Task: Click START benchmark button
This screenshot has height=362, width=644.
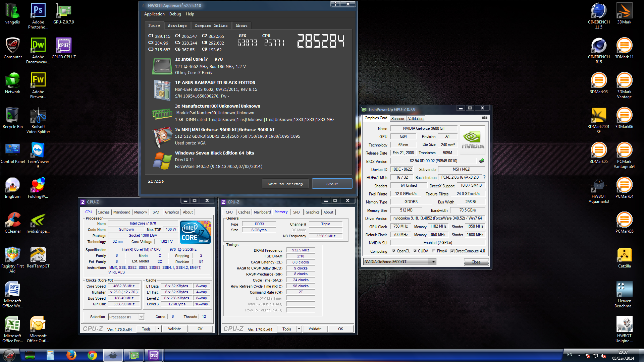Action: coord(332,184)
